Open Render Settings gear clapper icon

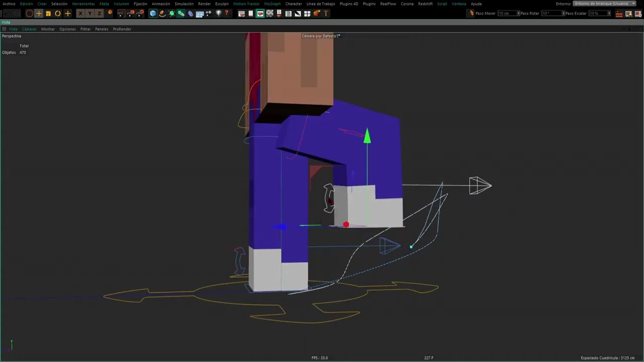[140, 14]
